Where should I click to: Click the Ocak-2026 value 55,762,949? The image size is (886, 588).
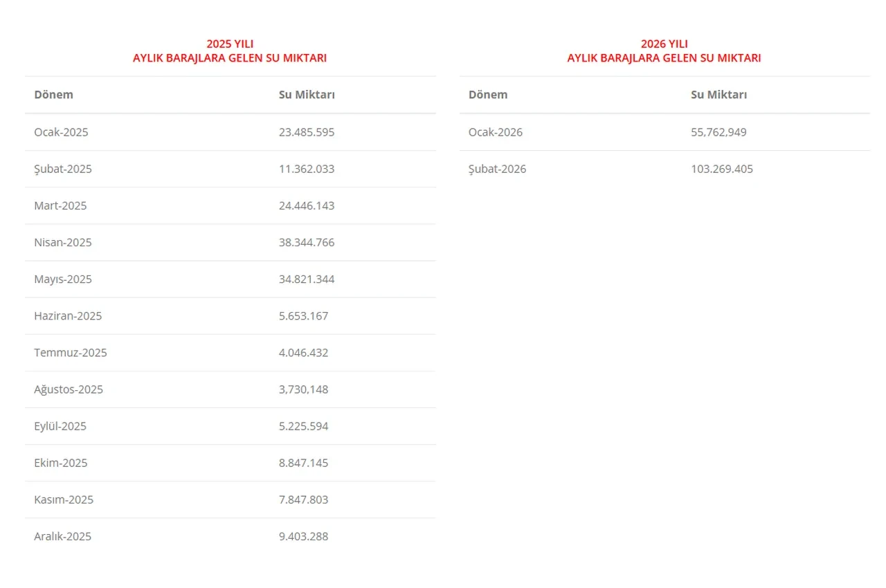(718, 132)
